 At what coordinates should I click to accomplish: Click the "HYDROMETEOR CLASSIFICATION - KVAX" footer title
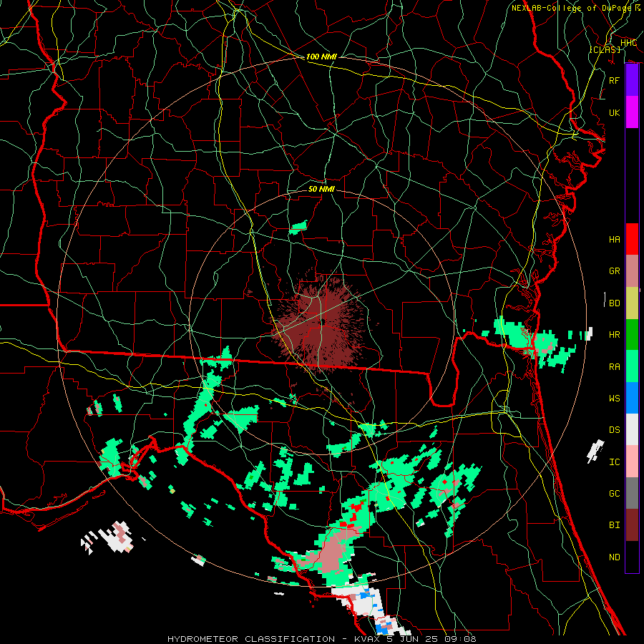click(x=274, y=639)
